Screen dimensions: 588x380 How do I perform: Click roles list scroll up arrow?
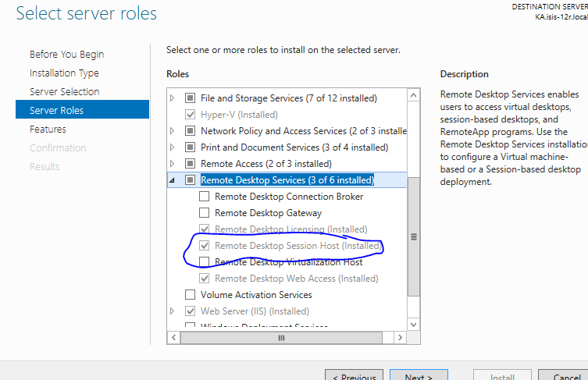413,95
